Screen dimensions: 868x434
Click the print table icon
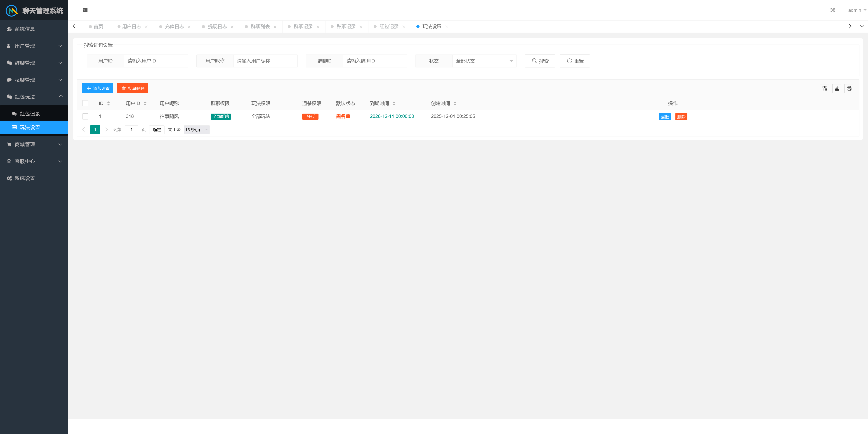pyautogui.click(x=849, y=88)
